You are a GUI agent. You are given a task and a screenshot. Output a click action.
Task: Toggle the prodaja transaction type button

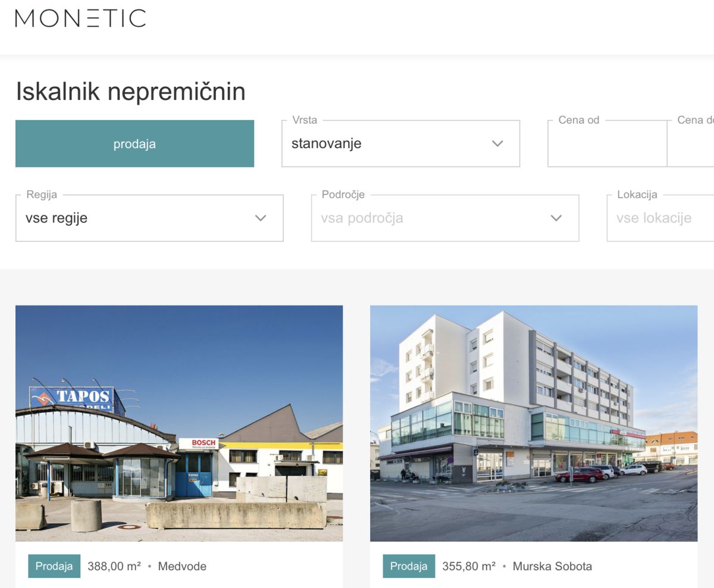pyautogui.click(x=134, y=144)
